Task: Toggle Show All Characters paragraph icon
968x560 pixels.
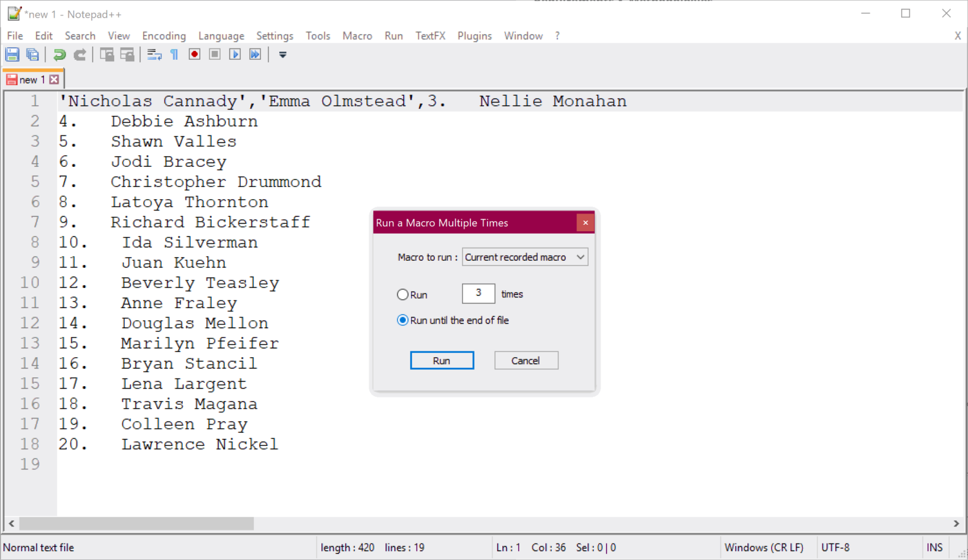Action: coord(174,54)
